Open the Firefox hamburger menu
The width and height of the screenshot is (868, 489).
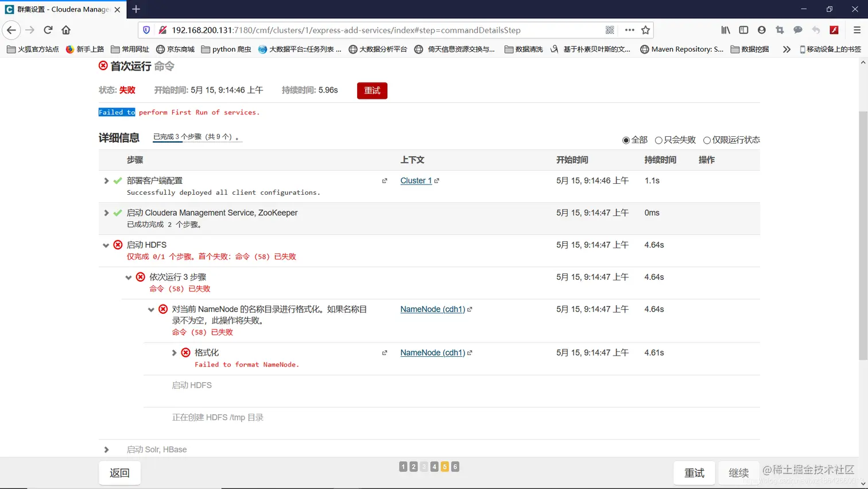tap(857, 30)
